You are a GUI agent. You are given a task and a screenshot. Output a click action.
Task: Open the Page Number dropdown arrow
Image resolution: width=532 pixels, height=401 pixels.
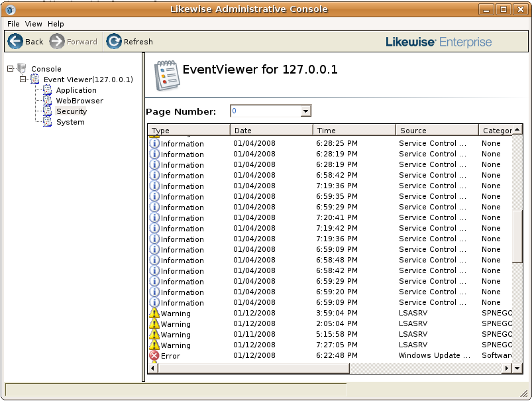pyautogui.click(x=305, y=111)
